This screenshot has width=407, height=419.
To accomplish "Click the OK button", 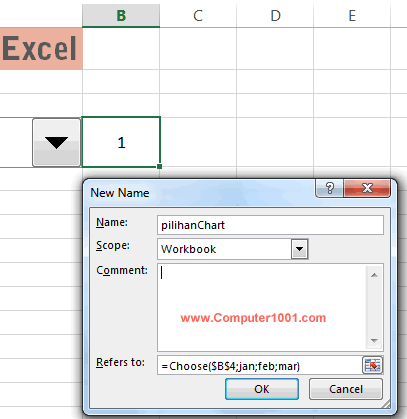I will click(262, 389).
